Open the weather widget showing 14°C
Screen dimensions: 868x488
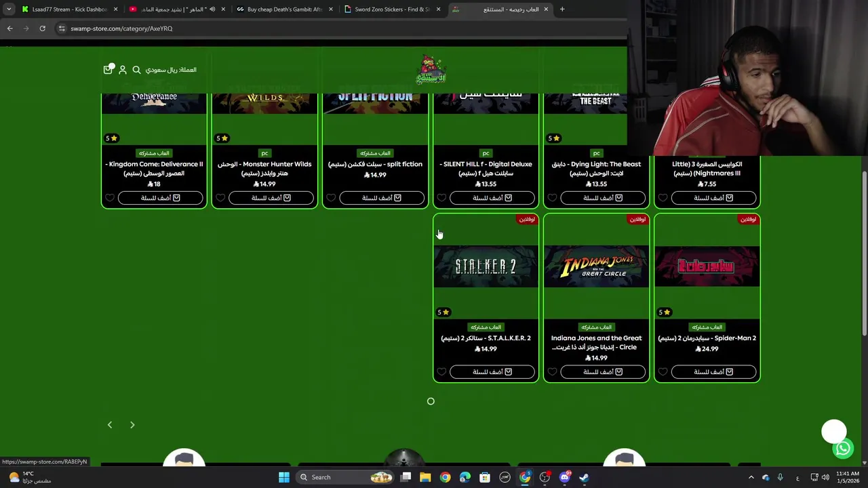(29, 477)
